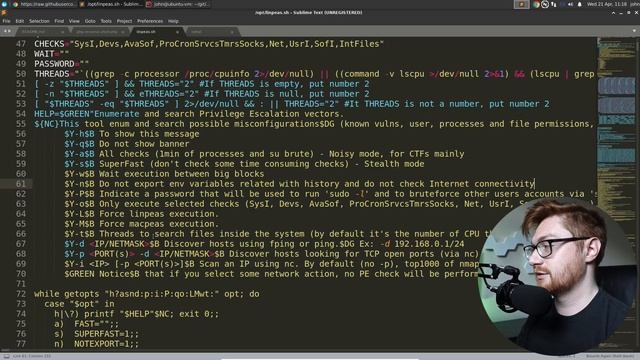Place cursor on the CHECKS variable line
Screen dimensions: 640x360
(x=209, y=44)
